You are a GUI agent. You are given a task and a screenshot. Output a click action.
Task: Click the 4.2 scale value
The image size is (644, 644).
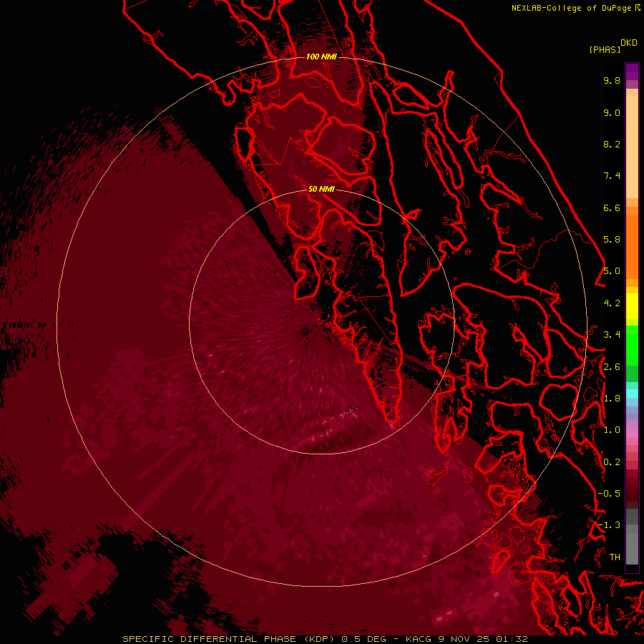point(612,303)
